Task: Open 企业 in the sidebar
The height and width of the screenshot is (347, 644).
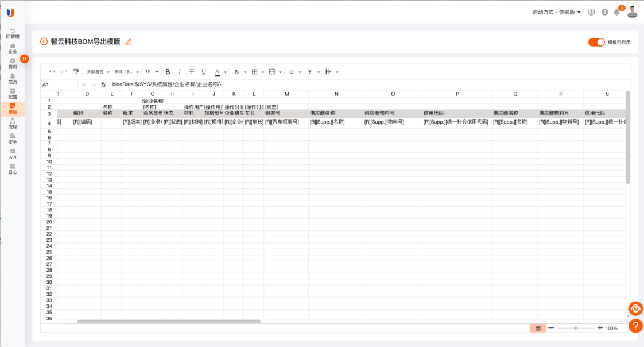Action: click(13, 48)
